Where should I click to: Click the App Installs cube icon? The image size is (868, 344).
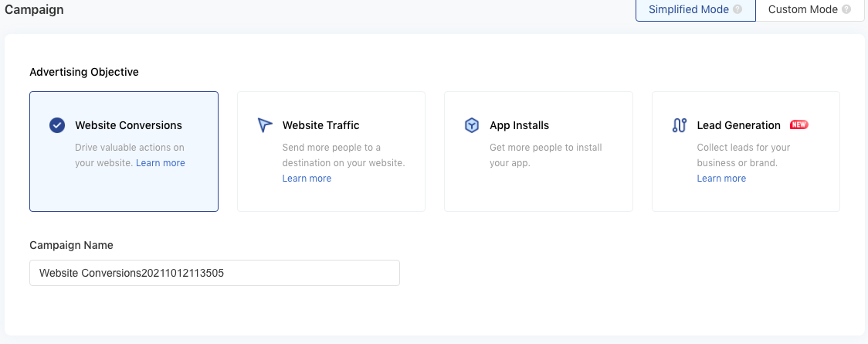[472, 125]
